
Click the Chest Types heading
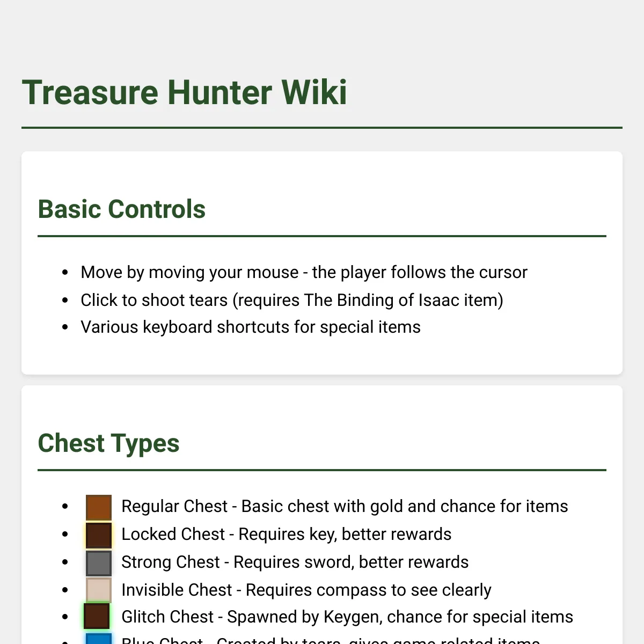pos(108,443)
